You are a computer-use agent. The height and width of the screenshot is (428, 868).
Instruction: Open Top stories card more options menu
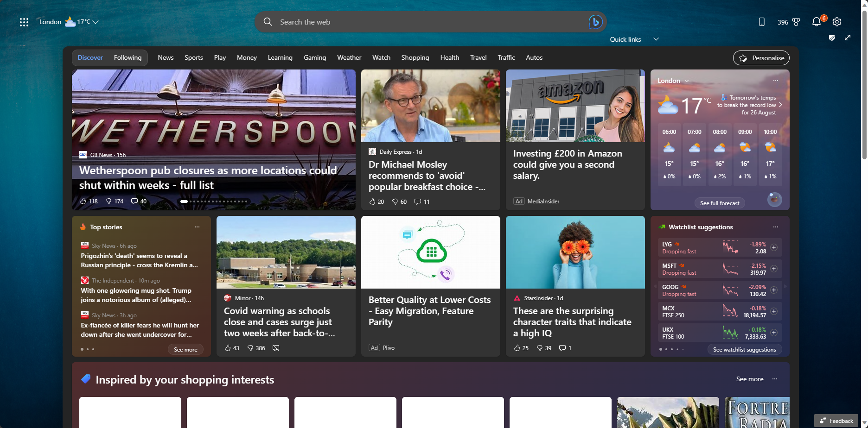pos(197,227)
